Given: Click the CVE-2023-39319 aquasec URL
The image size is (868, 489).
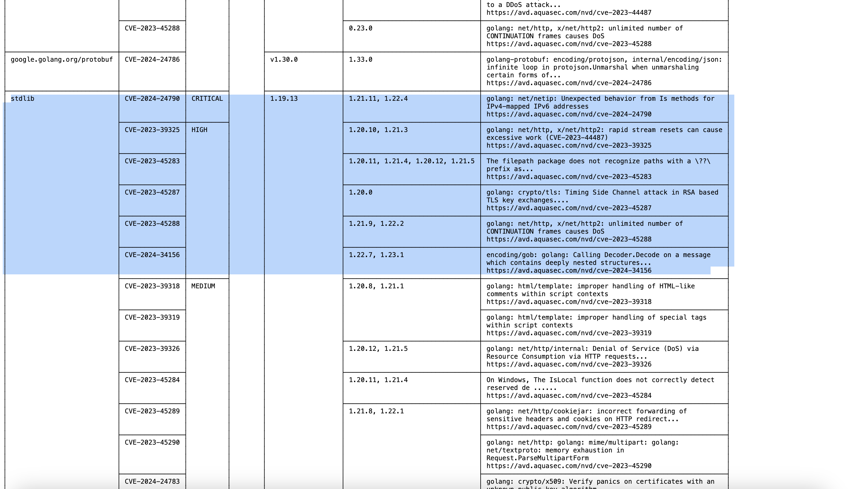Looking at the screenshot, I should (569, 333).
